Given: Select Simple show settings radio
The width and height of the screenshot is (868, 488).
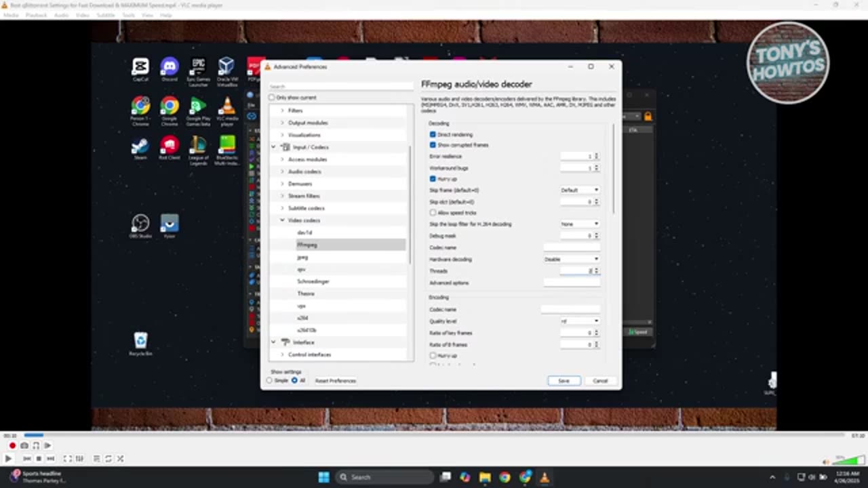Looking at the screenshot, I should [270, 381].
